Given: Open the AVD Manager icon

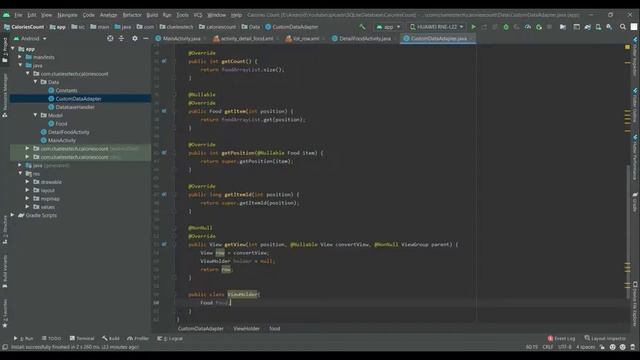Looking at the screenshot, I should pos(598,27).
